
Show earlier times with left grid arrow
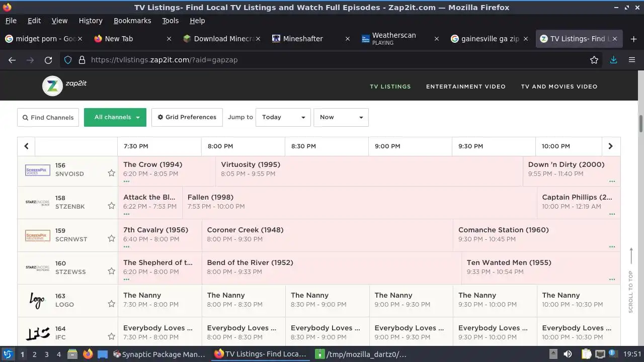[x=26, y=146]
